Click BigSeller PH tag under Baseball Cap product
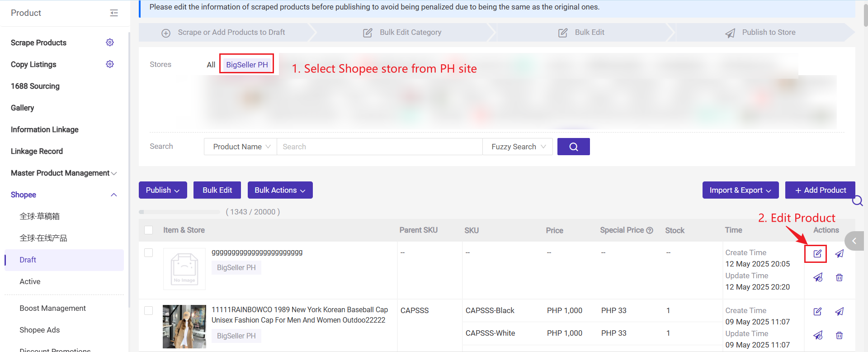The image size is (868, 352). tap(236, 336)
